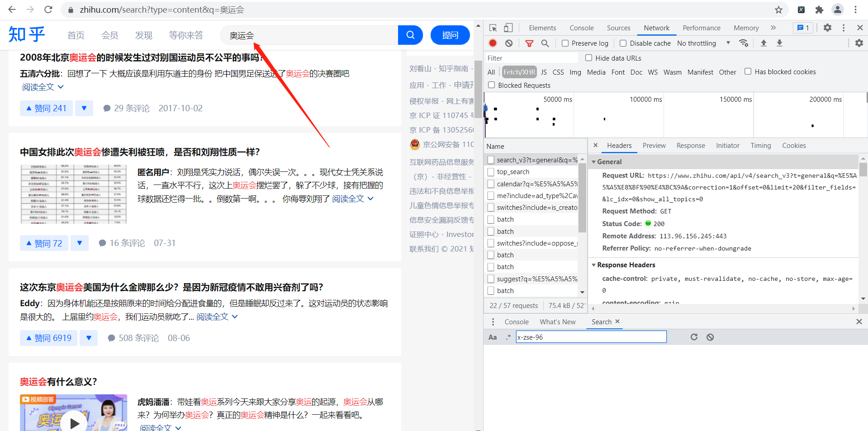Switch to the Performance tab

pos(702,28)
